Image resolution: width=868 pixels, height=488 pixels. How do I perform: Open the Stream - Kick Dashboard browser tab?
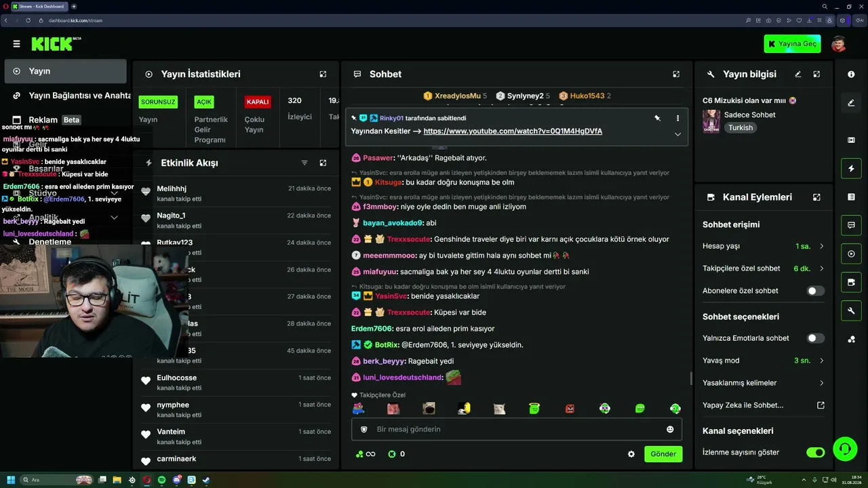click(38, 6)
